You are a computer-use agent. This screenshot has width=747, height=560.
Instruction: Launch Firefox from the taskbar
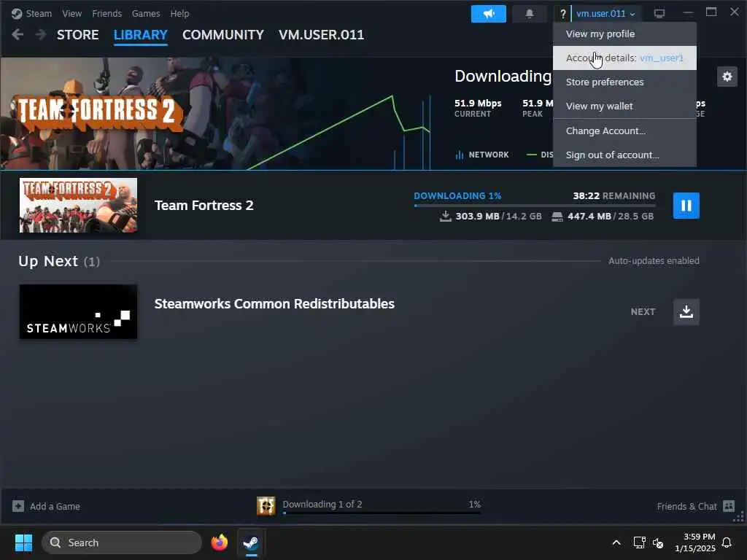tap(220, 542)
